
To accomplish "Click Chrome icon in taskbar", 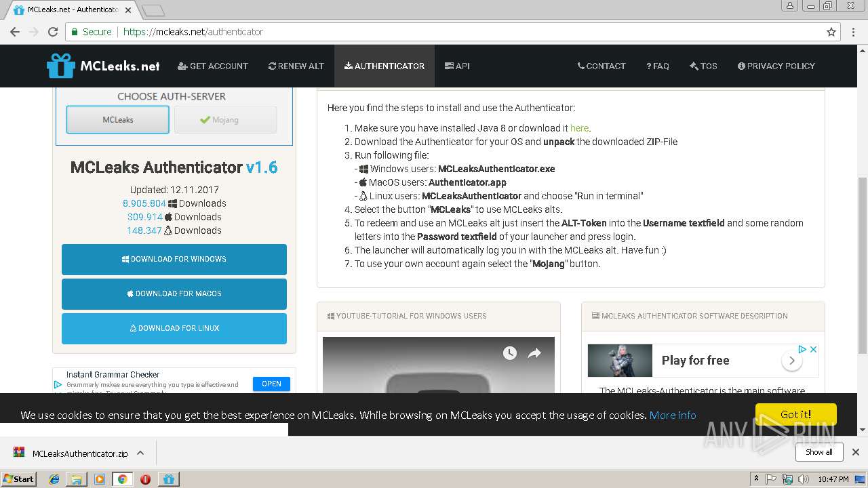I will 122,479.
